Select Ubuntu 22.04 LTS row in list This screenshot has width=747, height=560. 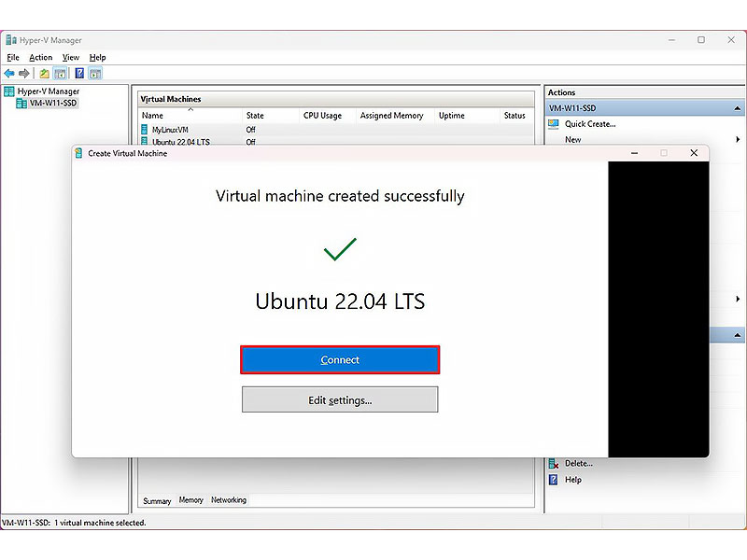coord(336,141)
